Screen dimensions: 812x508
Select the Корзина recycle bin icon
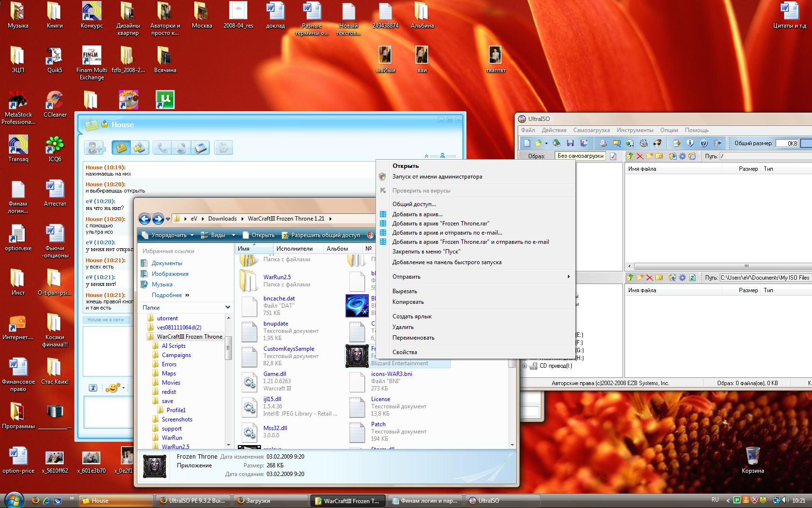point(753,460)
